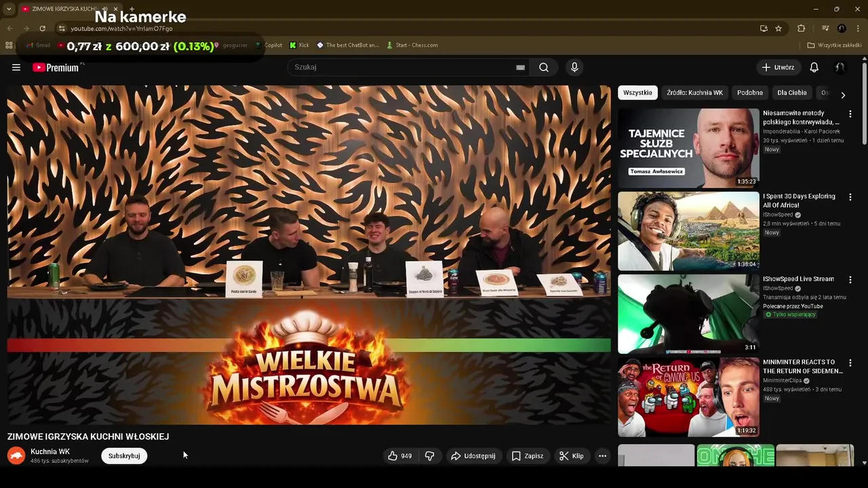Screen dimensions: 868x488
Task: Open the MiniminterClips channel name
Action: click(784, 381)
